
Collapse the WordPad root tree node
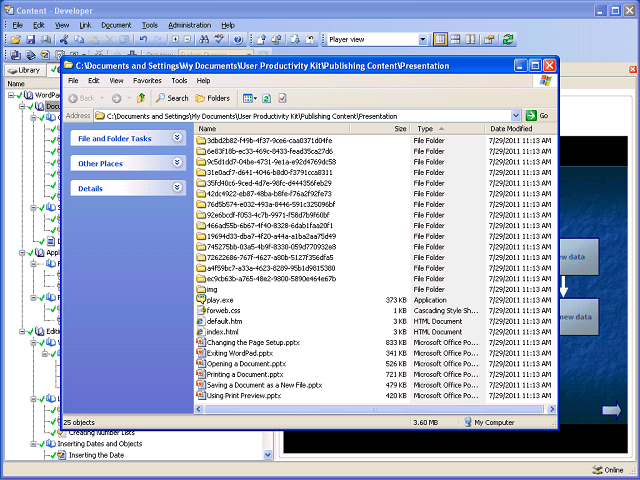(x=11, y=95)
